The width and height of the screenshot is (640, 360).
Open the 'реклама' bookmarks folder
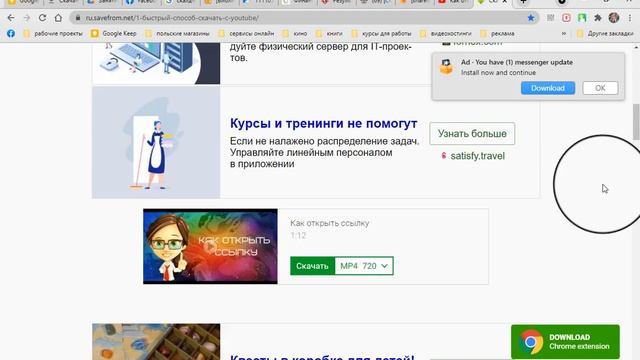(498, 33)
